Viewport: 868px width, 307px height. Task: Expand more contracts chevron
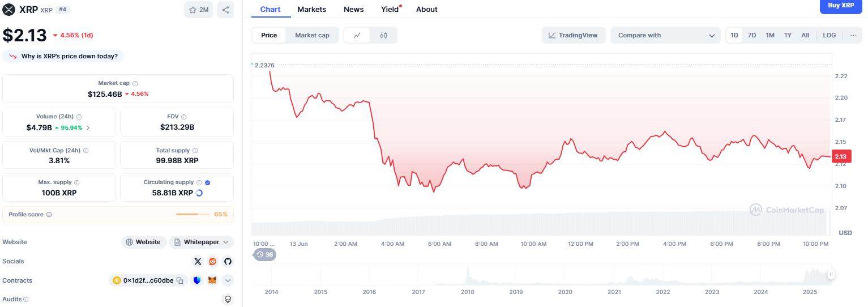click(228, 280)
